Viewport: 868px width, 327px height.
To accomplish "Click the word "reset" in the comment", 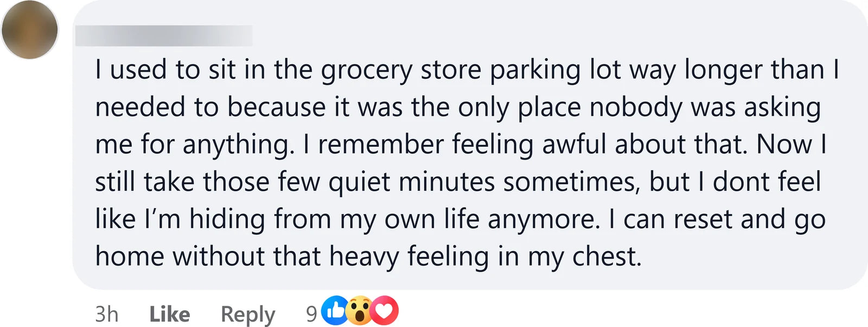I will click(x=703, y=219).
